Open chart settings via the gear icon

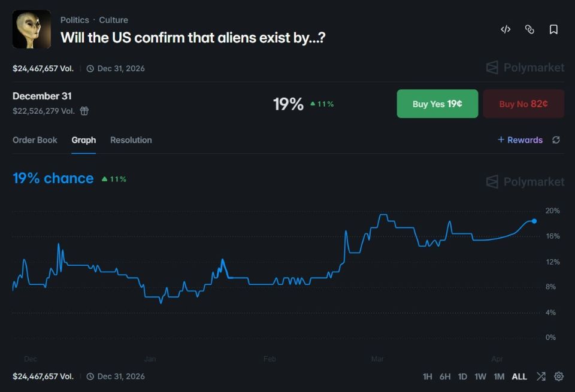click(559, 376)
